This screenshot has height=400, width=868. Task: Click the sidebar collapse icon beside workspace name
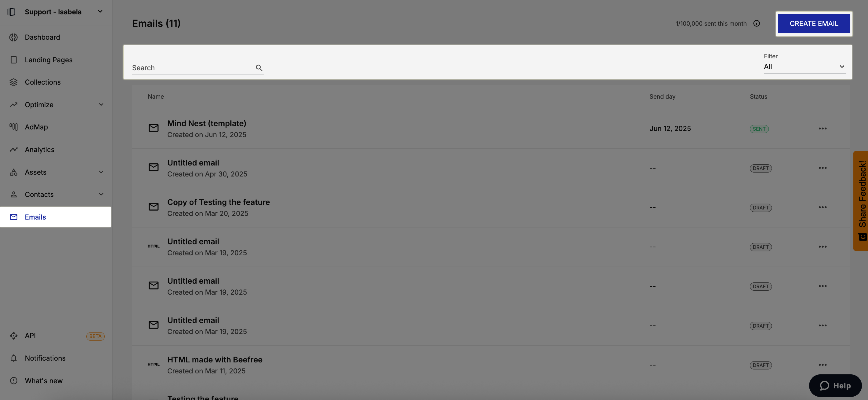11,12
